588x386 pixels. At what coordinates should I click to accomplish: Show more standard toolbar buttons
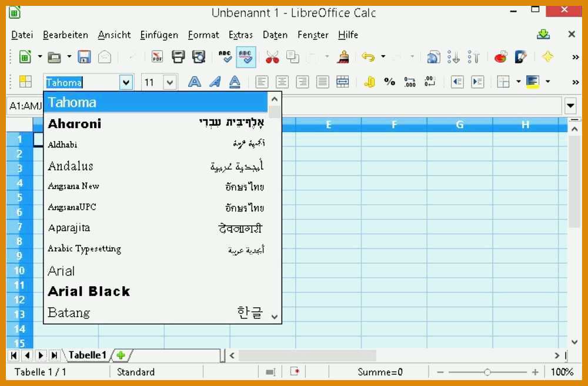point(576,58)
